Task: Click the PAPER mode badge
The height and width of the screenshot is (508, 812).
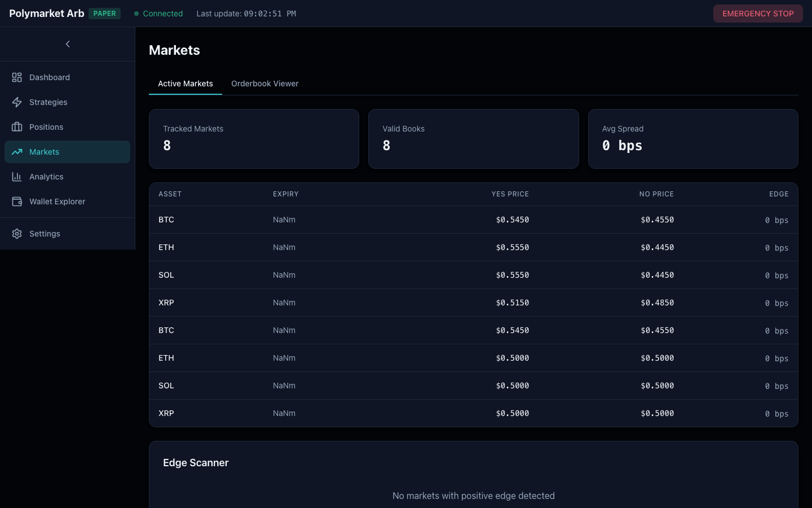Action: pyautogui.click(x=105, y=13)
